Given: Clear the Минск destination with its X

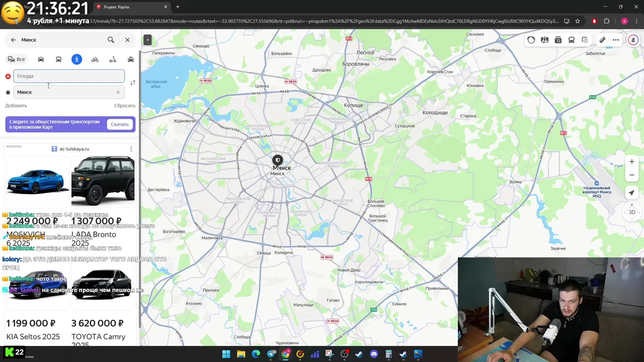Looking at the screenshot, I should pyautogui.click(x=118, y=92).
